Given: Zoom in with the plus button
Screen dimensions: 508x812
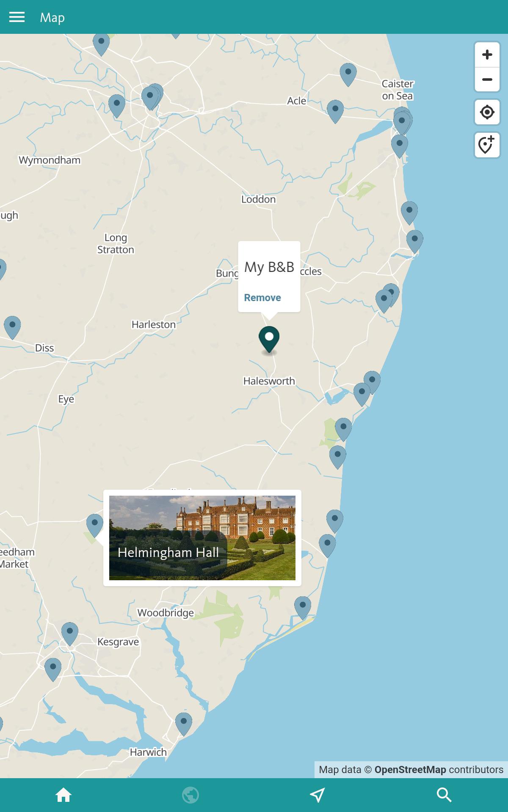Looking at the screenshot, I should (487, 55).
